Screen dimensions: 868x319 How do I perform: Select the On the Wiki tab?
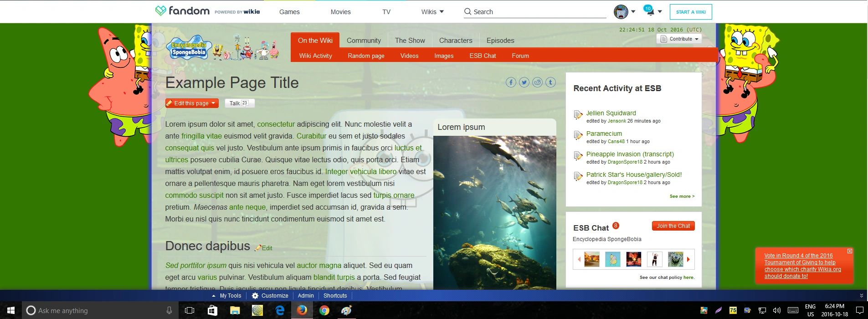tap(315, 40)
